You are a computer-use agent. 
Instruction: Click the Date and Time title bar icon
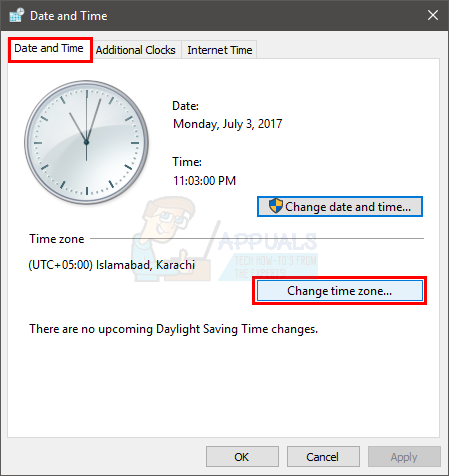coord(16,15)
